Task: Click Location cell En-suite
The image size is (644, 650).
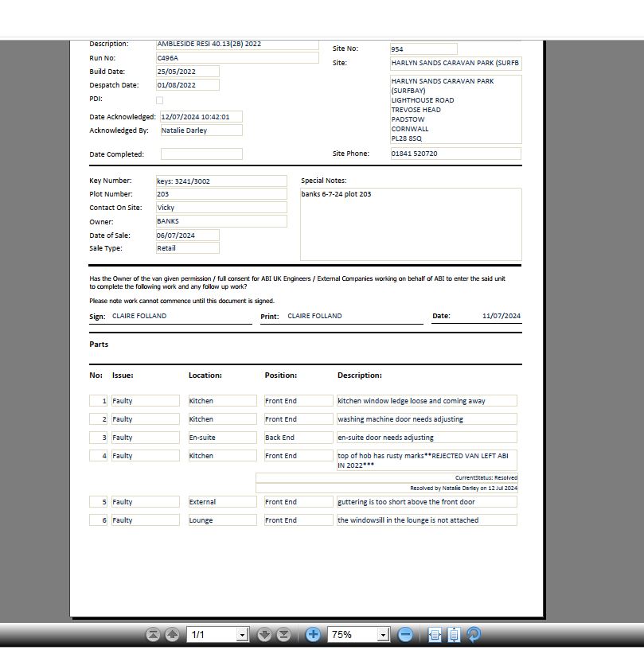Action: coord(222,438)
